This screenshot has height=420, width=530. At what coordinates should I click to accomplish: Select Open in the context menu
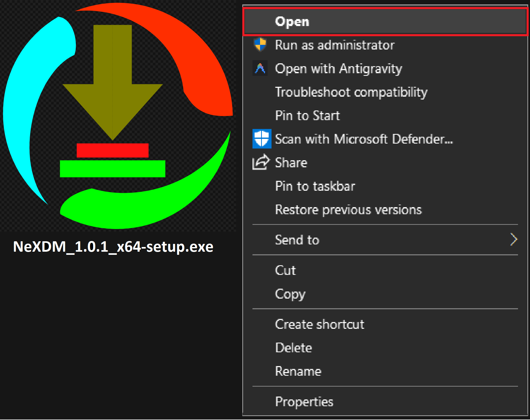(x=292, y=22)
